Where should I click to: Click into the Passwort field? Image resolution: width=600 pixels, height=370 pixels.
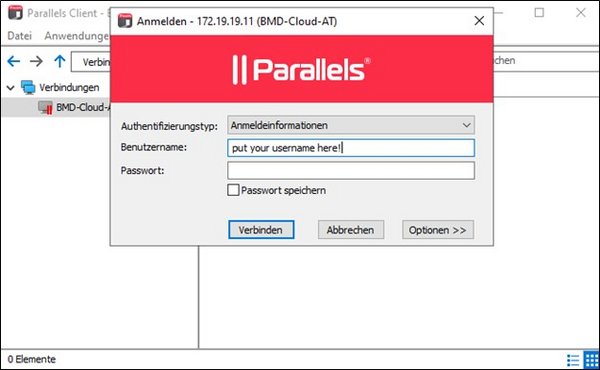(x=351, y=171)
